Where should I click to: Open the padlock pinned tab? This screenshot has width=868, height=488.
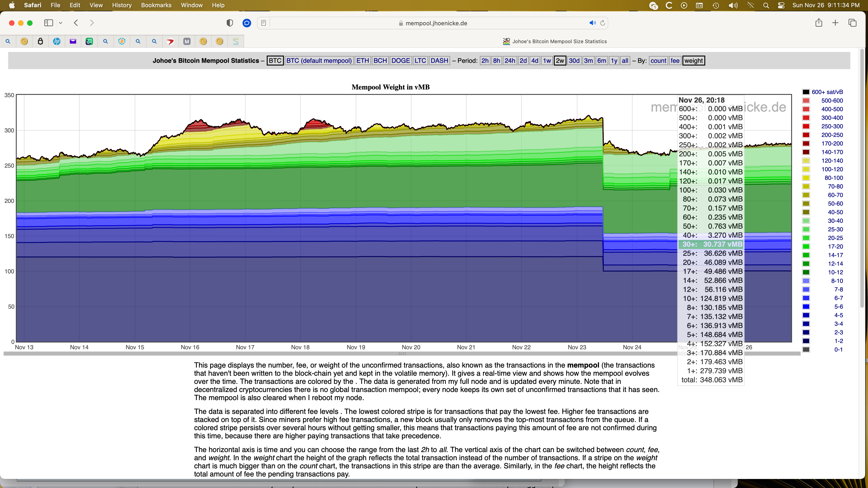(x=40, y=41)
